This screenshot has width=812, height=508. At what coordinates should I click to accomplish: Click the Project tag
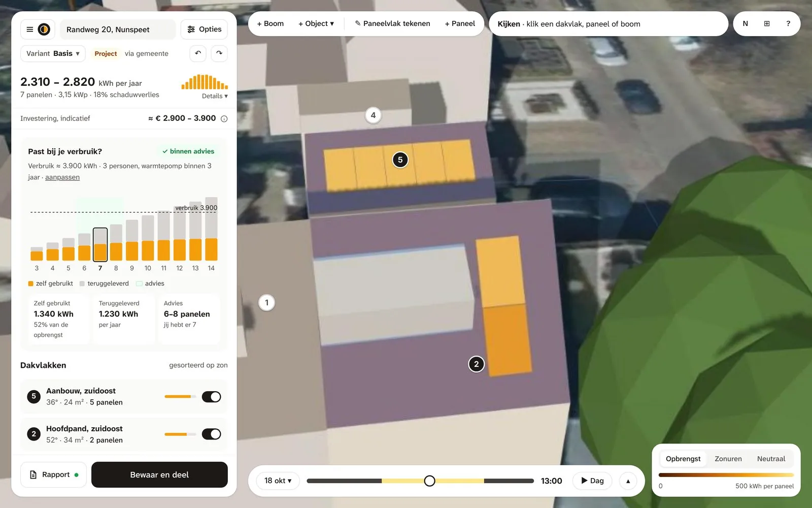106,53
